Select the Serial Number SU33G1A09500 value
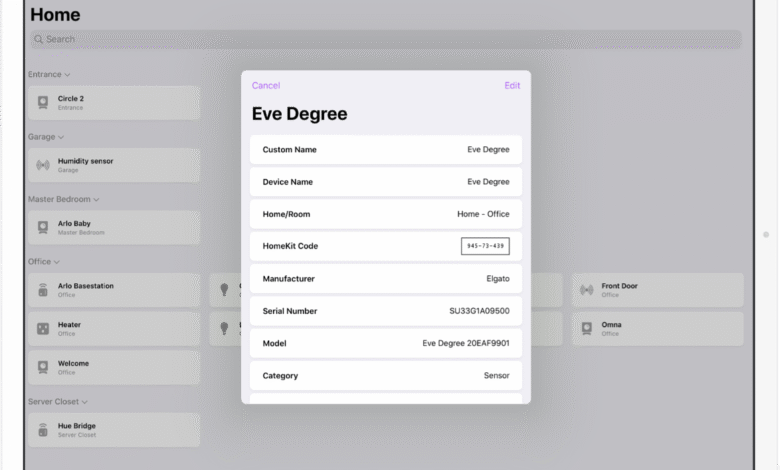 (479, 311)
